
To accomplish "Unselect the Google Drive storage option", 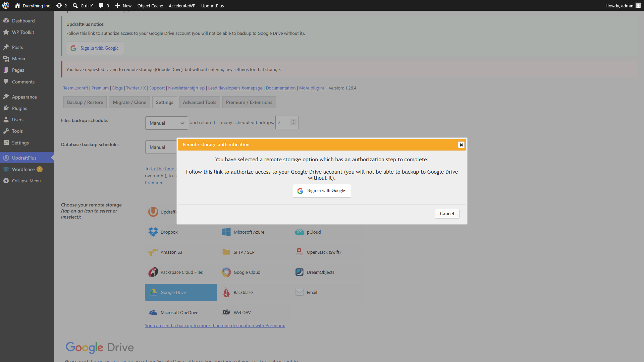I will (181, 292).
